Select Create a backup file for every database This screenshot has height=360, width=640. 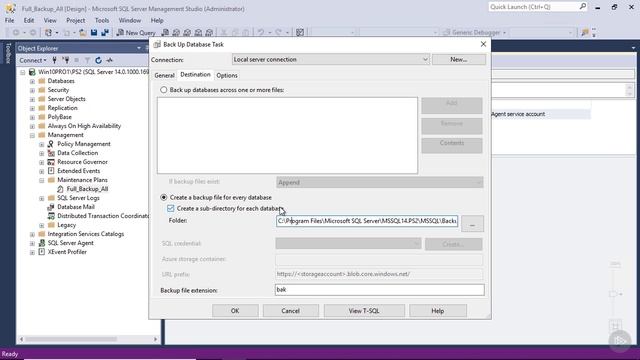[164, 198]
